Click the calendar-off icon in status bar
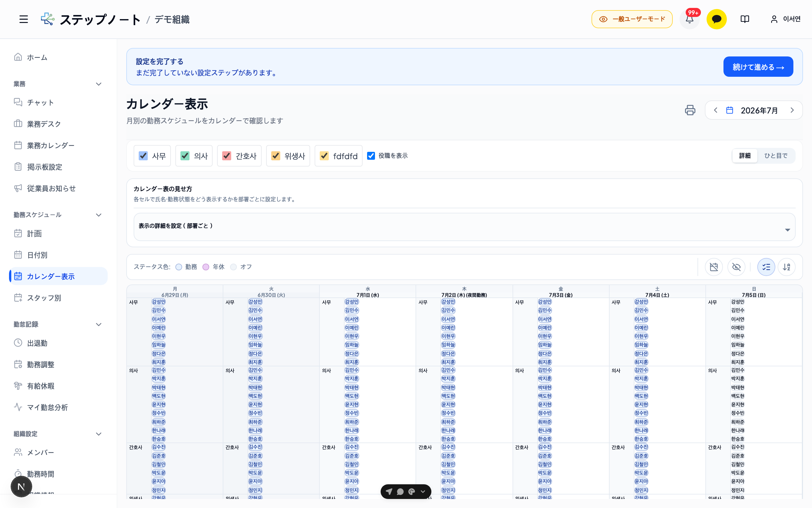The height and width of the screenshot is (508, 812). (x=714, y=267)
